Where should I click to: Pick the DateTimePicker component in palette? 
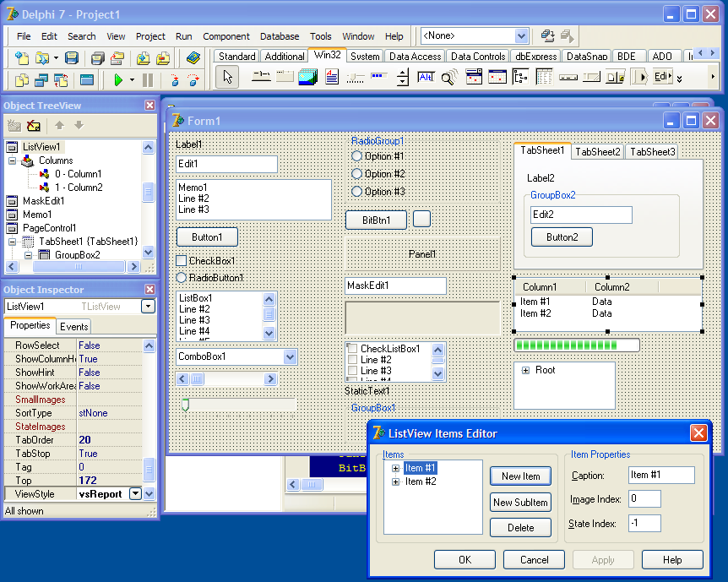pos(474,77)
